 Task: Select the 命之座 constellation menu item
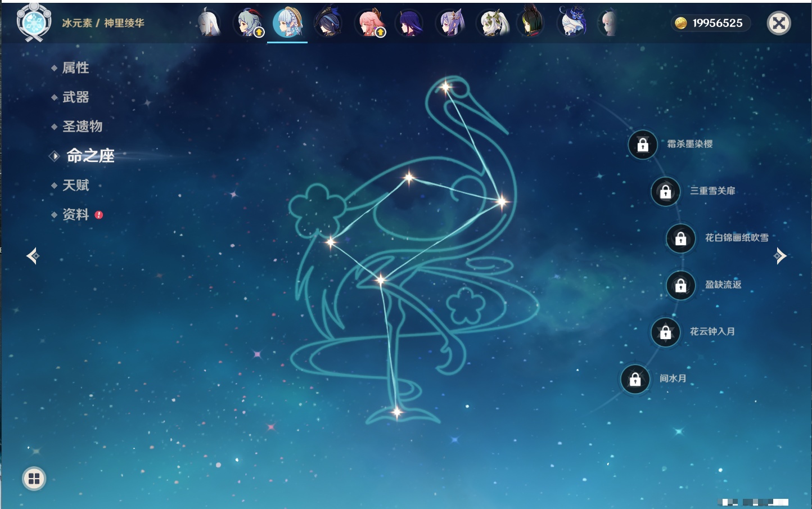(x=90, y=156)
